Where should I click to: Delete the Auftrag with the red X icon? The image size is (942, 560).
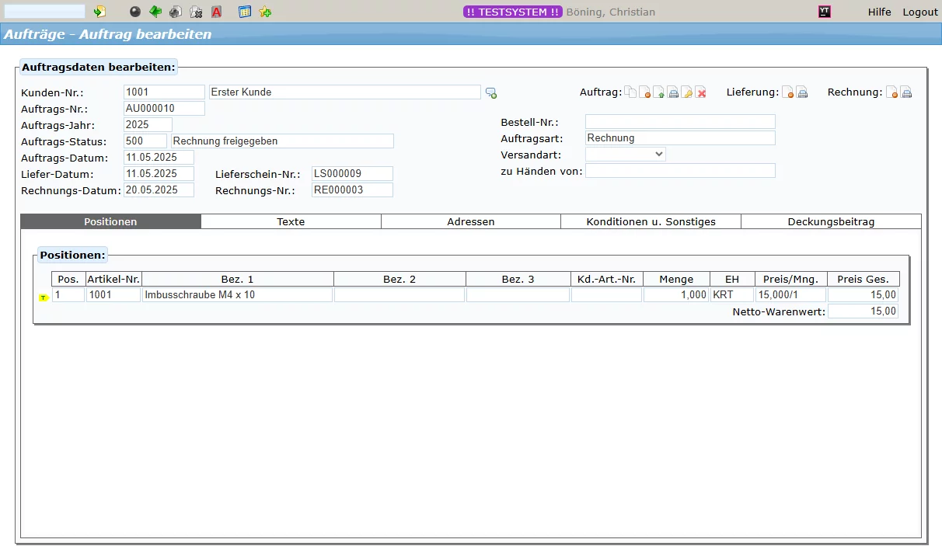[x=701, y=92]
